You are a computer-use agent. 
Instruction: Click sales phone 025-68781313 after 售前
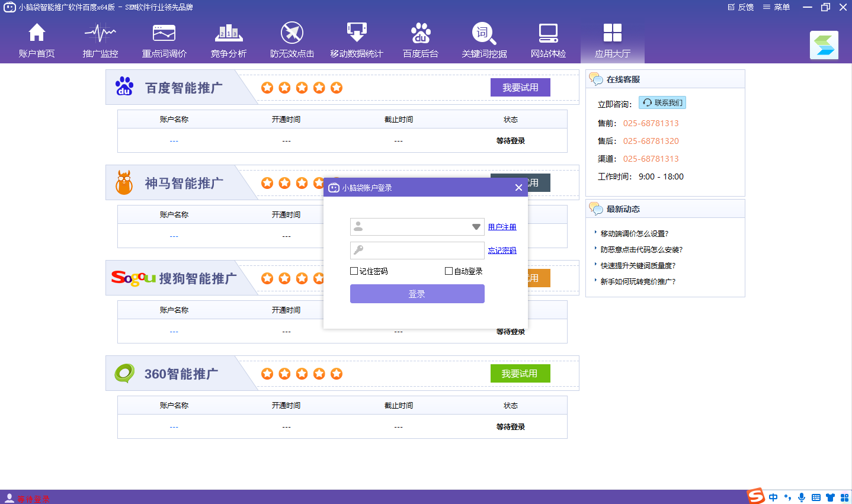pos(651,123)
